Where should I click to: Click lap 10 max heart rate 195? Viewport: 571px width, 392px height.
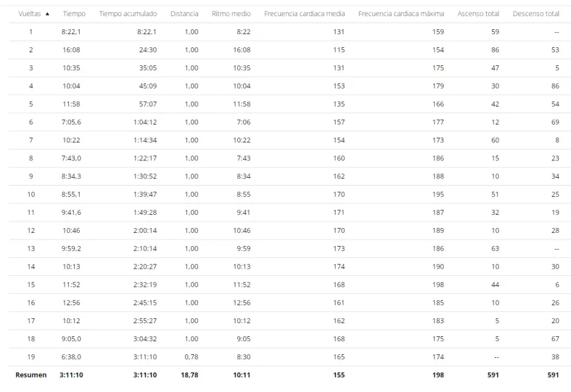(x=438, y=195)
